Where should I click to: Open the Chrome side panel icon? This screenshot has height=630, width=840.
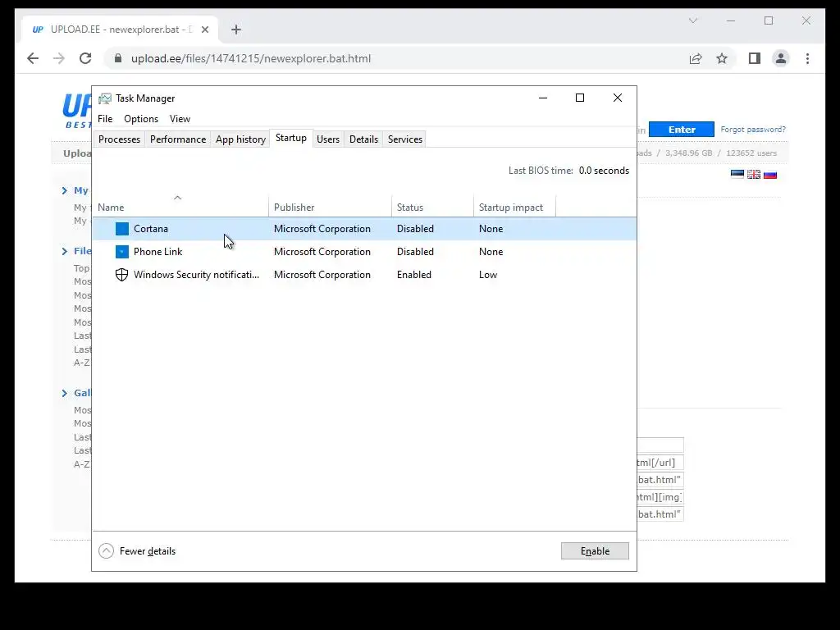point(755,58)
